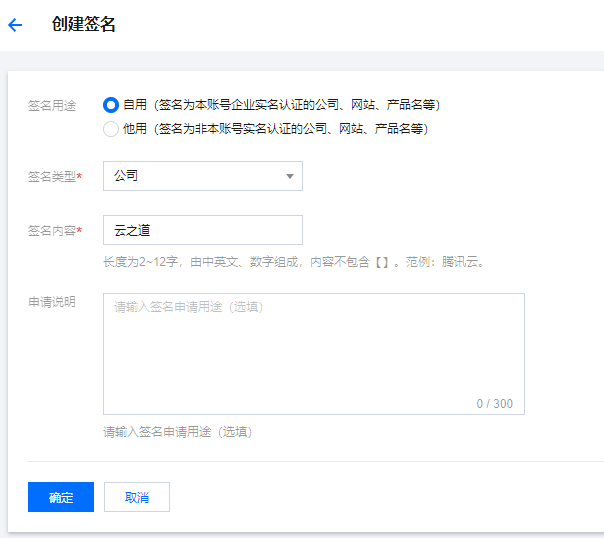Click the 签名类型 field label
This screenshot has height=538, width=604.
(51, 176)
